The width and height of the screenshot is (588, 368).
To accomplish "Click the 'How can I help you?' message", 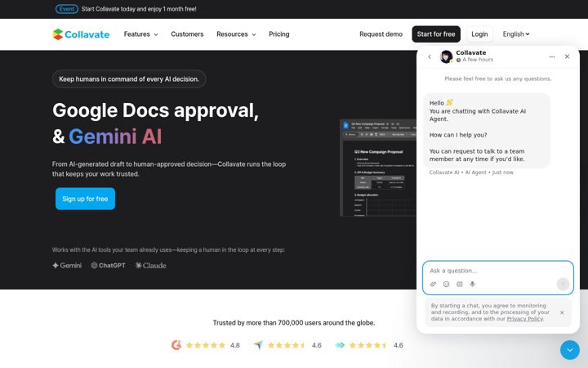I will [458, 135].
